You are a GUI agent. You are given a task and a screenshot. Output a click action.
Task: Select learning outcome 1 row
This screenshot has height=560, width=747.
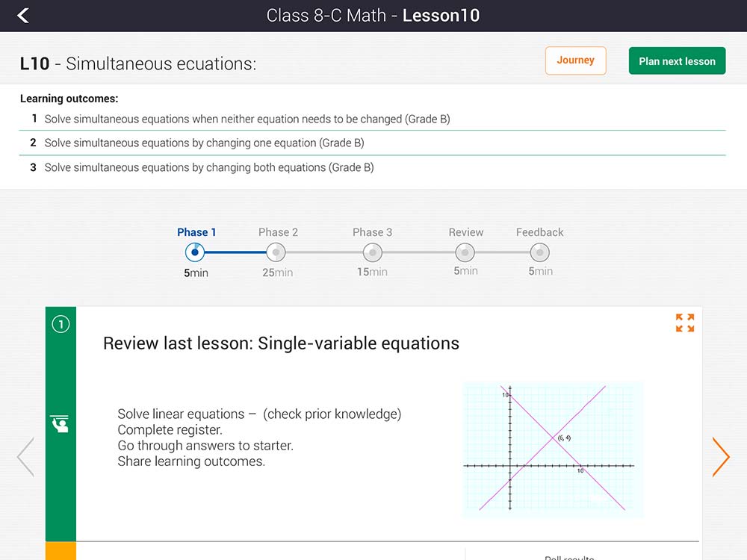[x=247, y=119]
